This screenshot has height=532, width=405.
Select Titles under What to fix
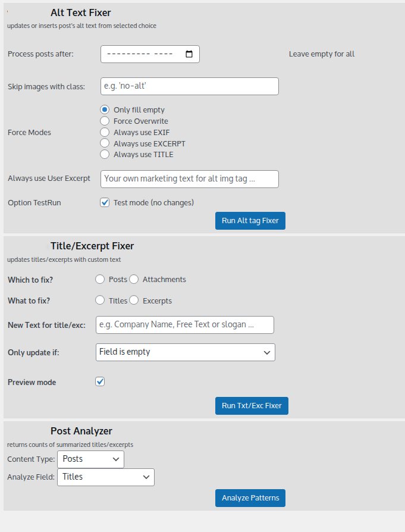100,301
